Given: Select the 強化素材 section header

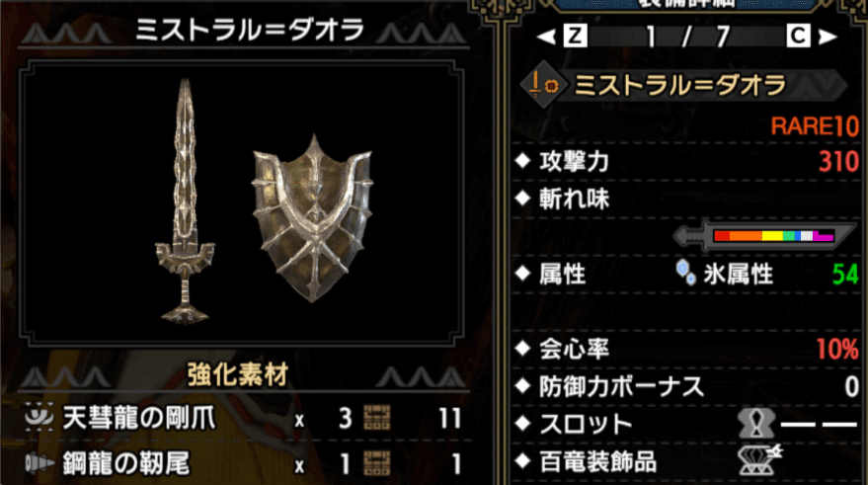Looking at the screenshot, I should (238, 374).
